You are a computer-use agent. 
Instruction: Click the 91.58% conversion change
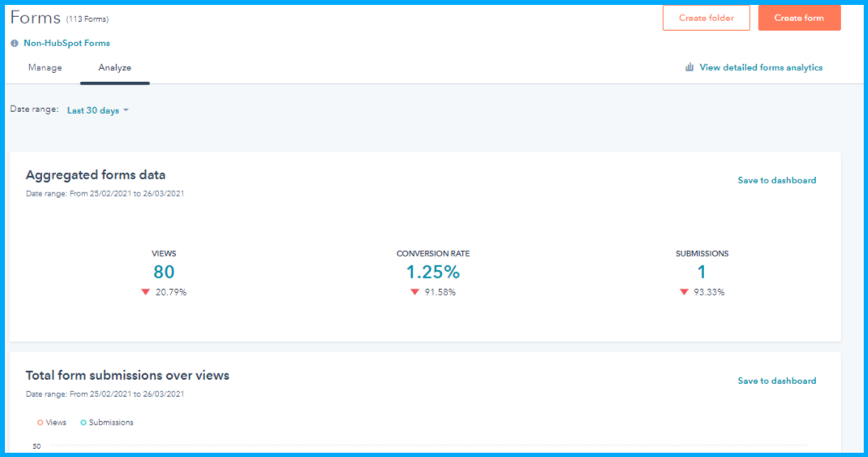pyautogui.click(x=440, y=292)
